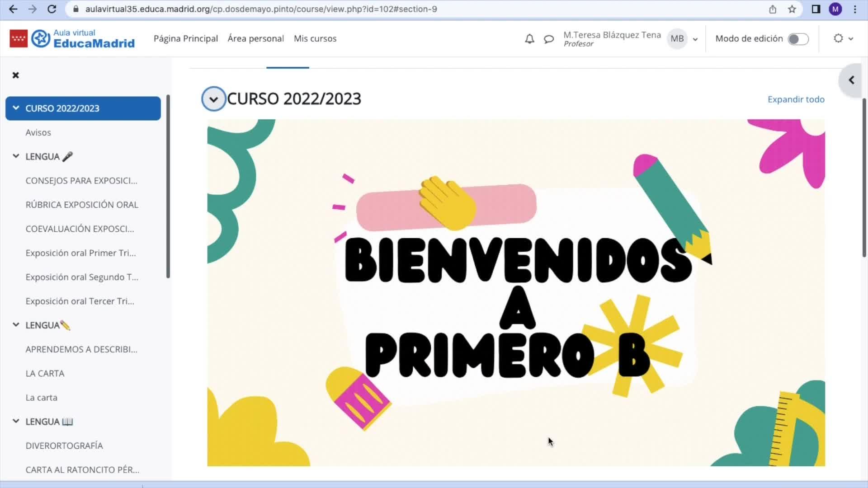Open the messaging speech bubble icon

click(549, 39)
